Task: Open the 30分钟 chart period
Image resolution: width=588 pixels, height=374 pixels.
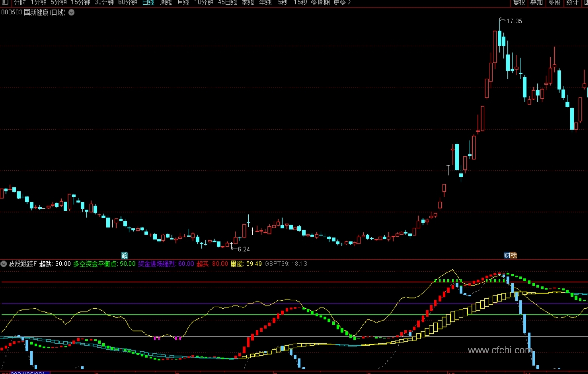Action: pos(104,2)
